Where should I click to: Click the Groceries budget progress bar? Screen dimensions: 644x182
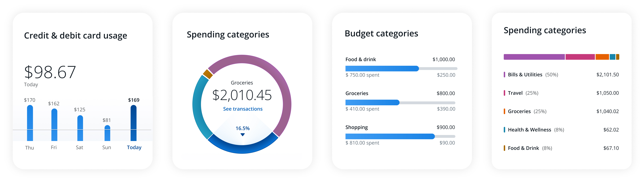tap(400, 102)
